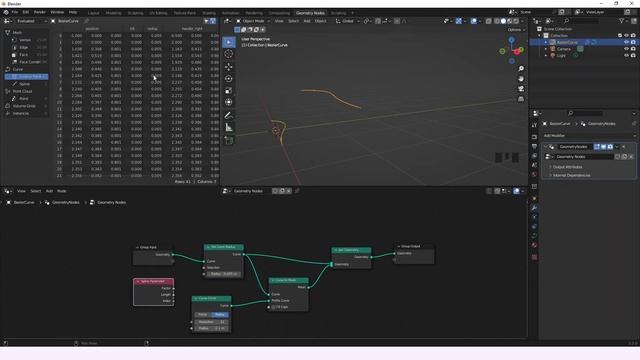Viewport: 640px width, 360px height.
Task: Toggle visibility eye of Camera in outliner
Action: (626, 49)
